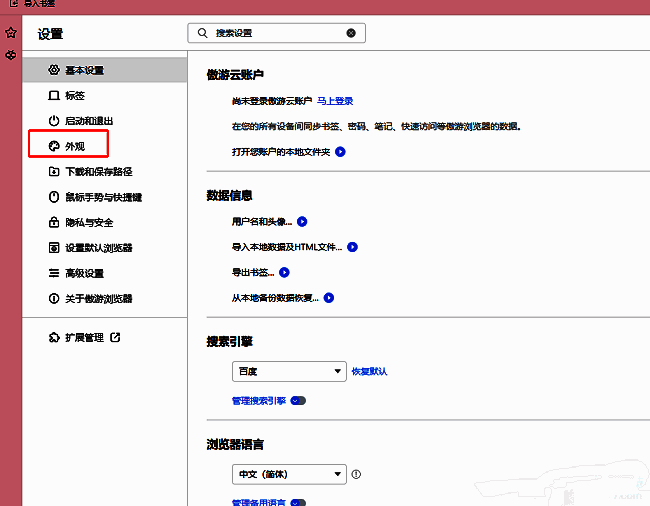The image size is (650, 506).
Task: Click arrow next to 从本地备份数据恢复
Action: point(329,298)
